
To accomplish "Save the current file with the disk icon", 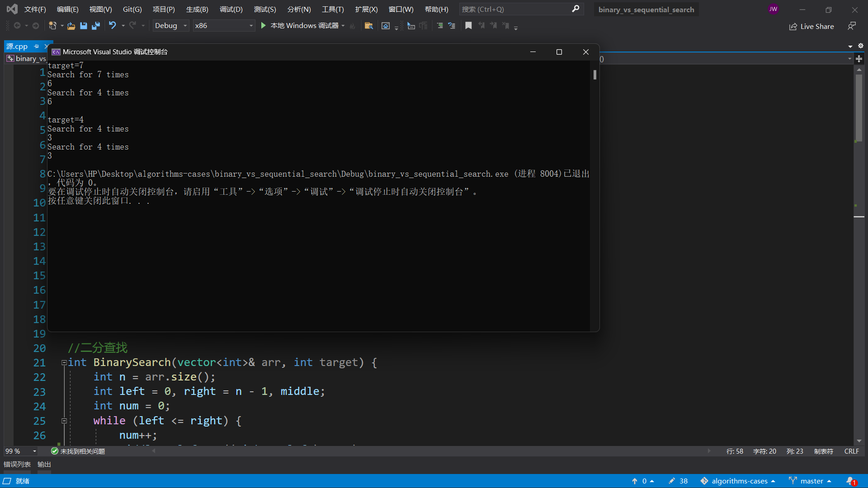I will click(x=84, y=26).
